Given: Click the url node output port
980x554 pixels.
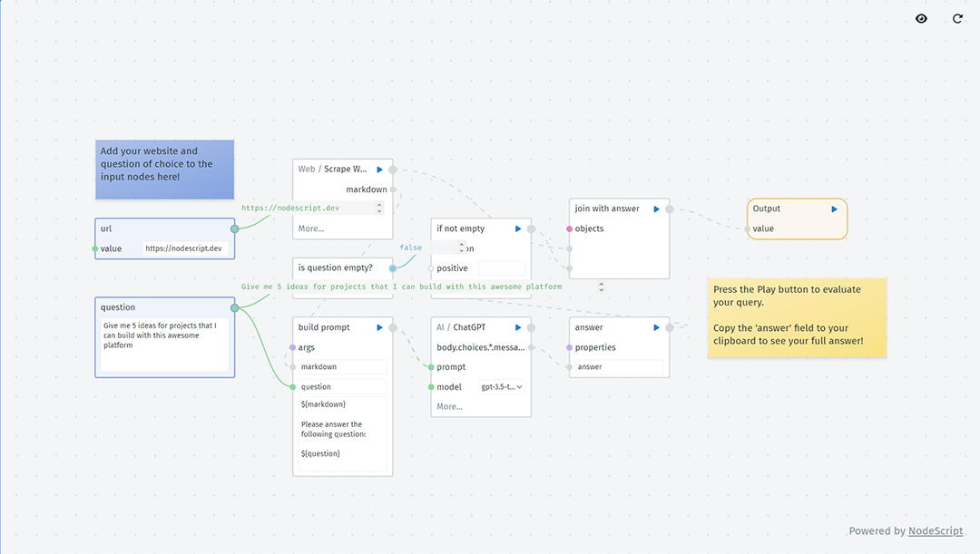Looking at the screenshot, I should tap(234, 228).
